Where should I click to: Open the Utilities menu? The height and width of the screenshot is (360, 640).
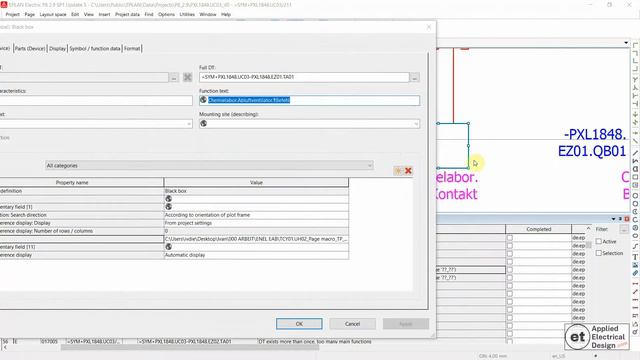[187, 14]
